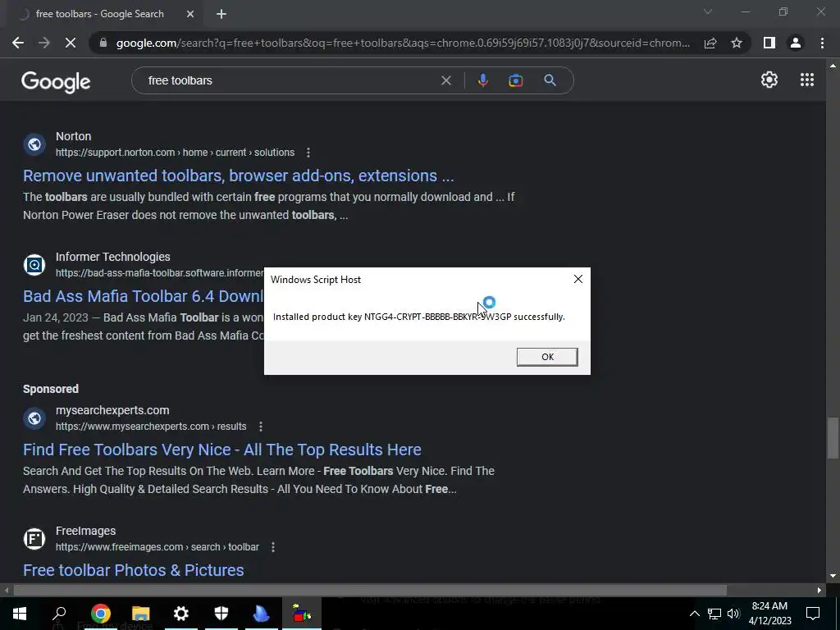Close the free toolbars Google Search tab
This screenshot has height=630, width=840.
(190, 14)
